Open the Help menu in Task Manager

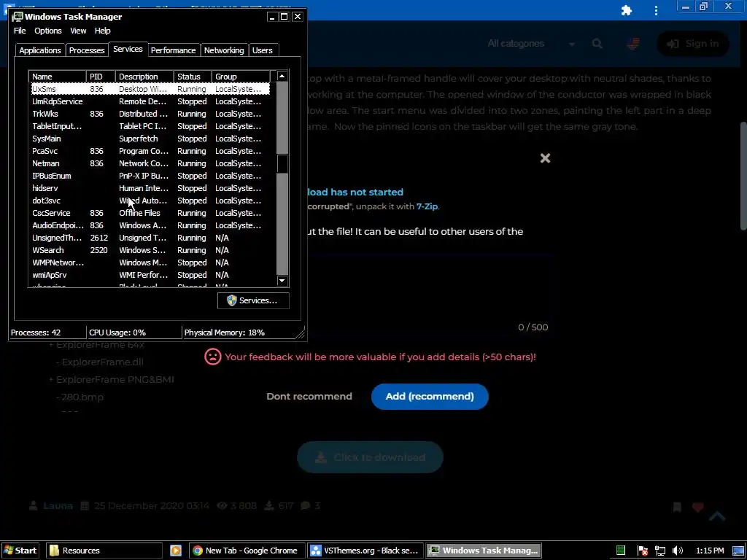[x=102, y=31]
